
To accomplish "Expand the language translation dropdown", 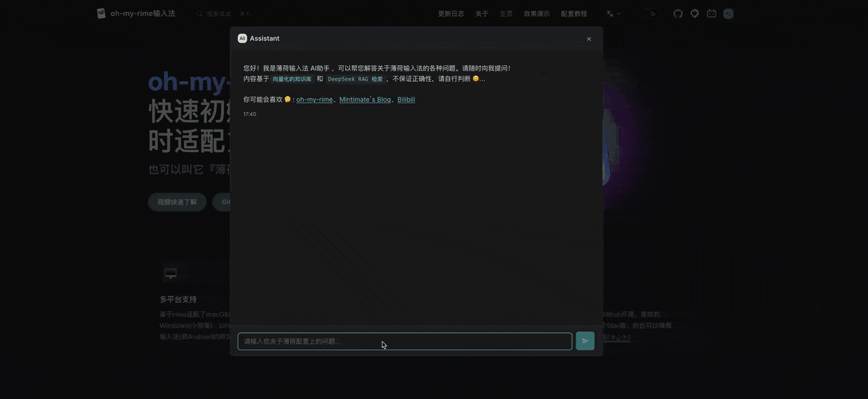I will 613,14.
